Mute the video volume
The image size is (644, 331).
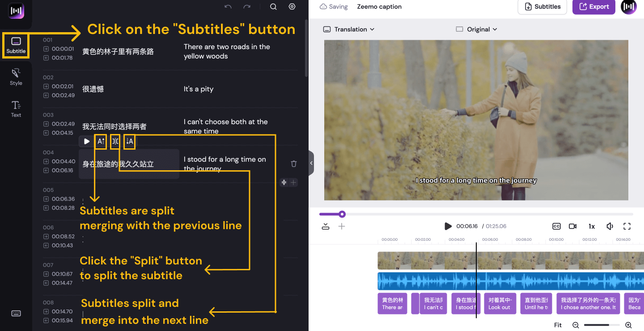(610, 226)
